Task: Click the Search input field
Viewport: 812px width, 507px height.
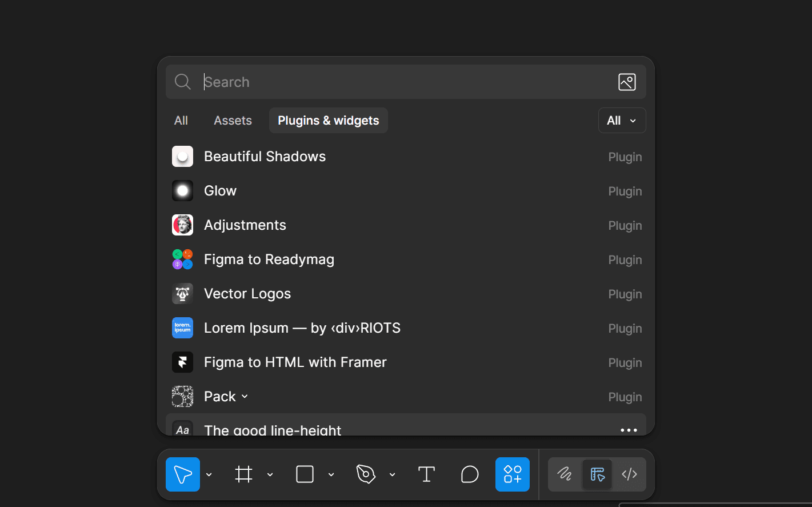Action: tap(406, 82)
